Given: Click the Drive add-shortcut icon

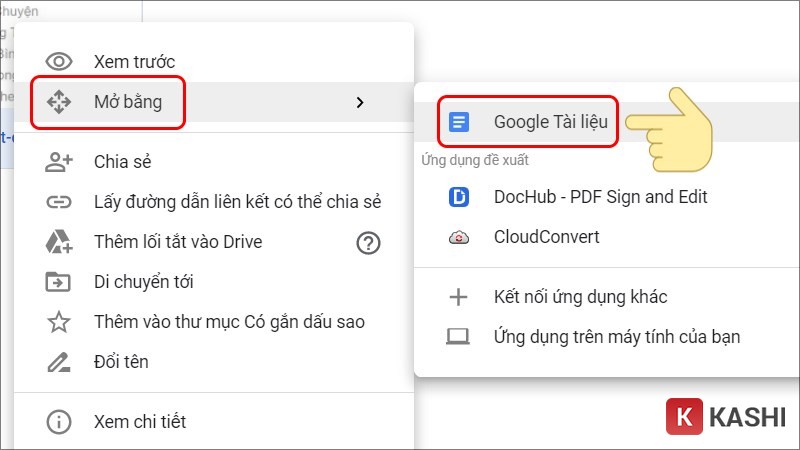Looking at the screenshot, I should (x=59, y=242).
